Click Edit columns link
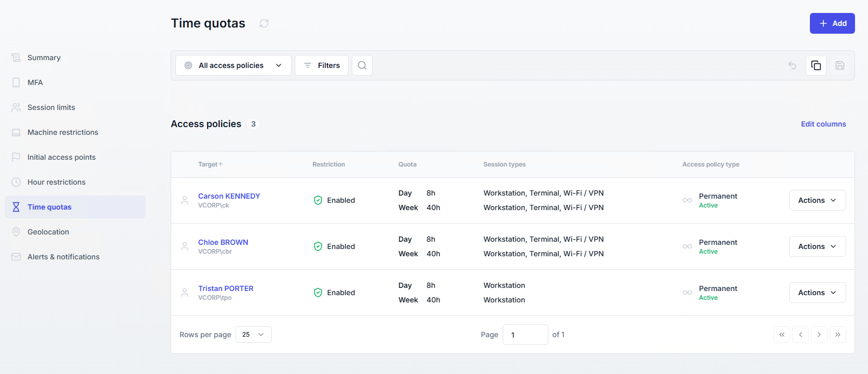Screen dimensions: 868x374 coord(823,124)
